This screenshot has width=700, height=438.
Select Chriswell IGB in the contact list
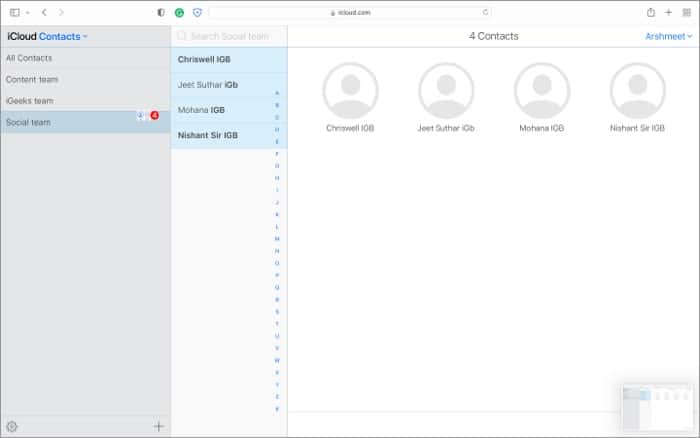click(x=229, y=59)
